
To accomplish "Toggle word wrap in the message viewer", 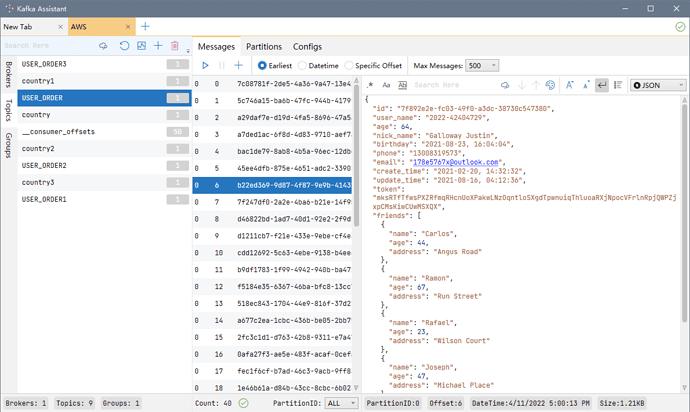I will coord(603,86).
